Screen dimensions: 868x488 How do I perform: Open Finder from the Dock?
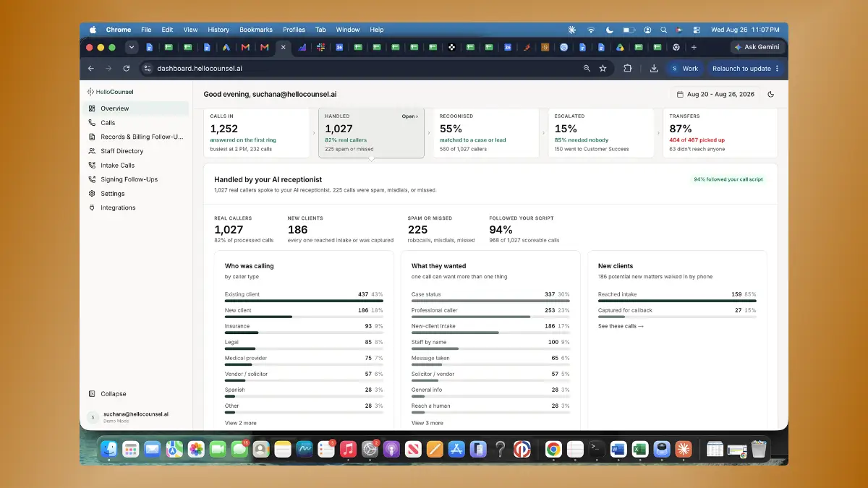[109, 449]
